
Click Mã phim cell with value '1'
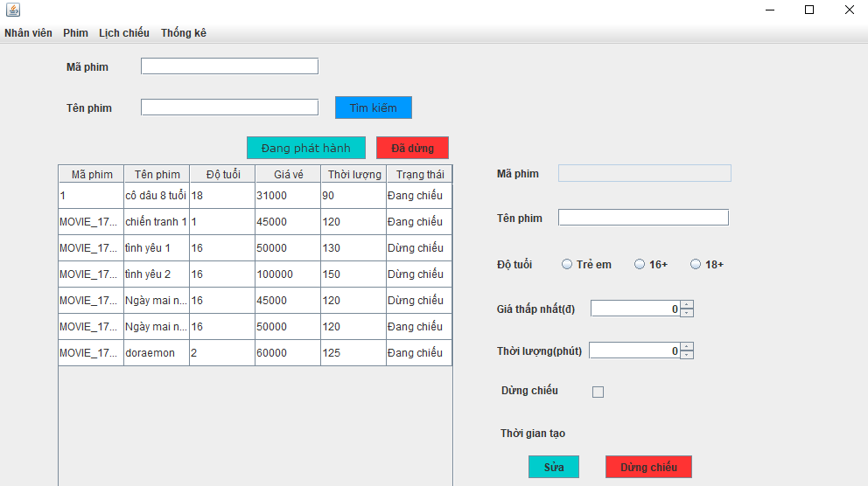(91, 196)
